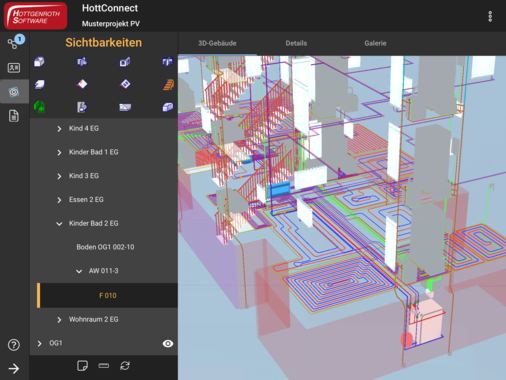This screenshot has width=506, height=380.
Task: Click the blue component near staircase in 3D view
Action: coord(279,189)
